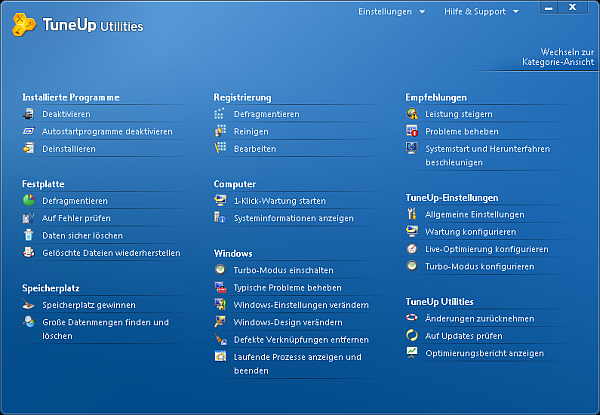Click the Registrierung Bearbeiten icon

point(220,148)
